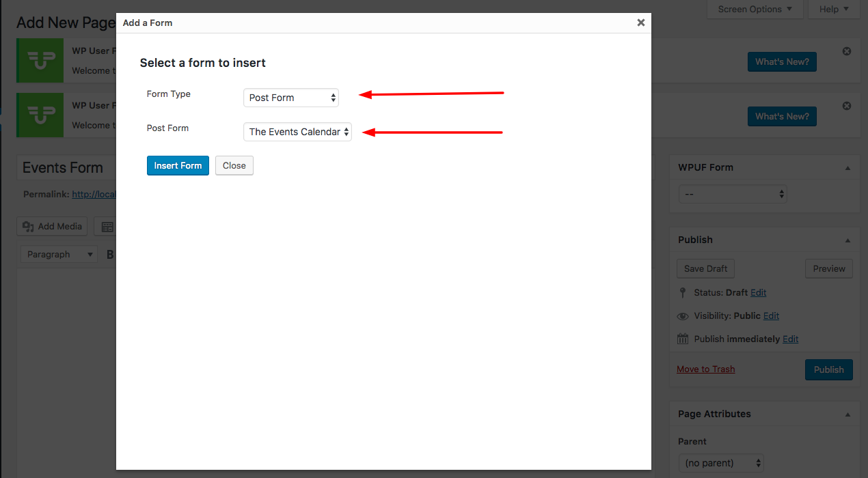Click the visibility eye icon
868x478 pixels.
point(682,316)
